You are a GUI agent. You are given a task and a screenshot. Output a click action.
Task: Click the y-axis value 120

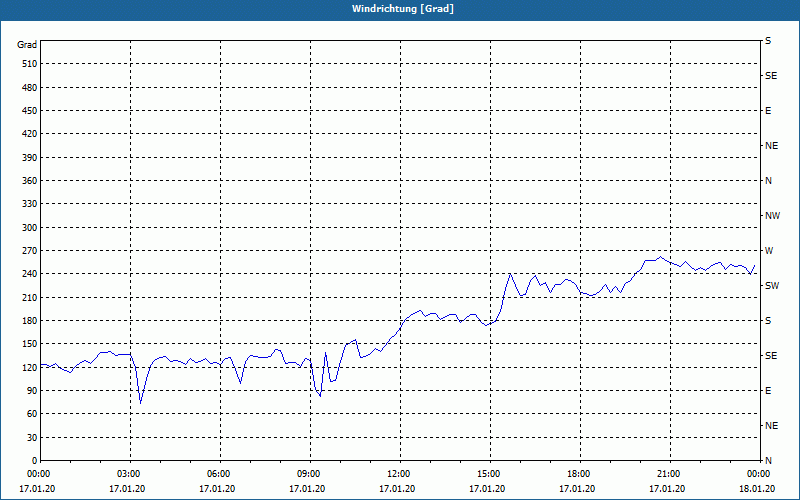point(30,367)
